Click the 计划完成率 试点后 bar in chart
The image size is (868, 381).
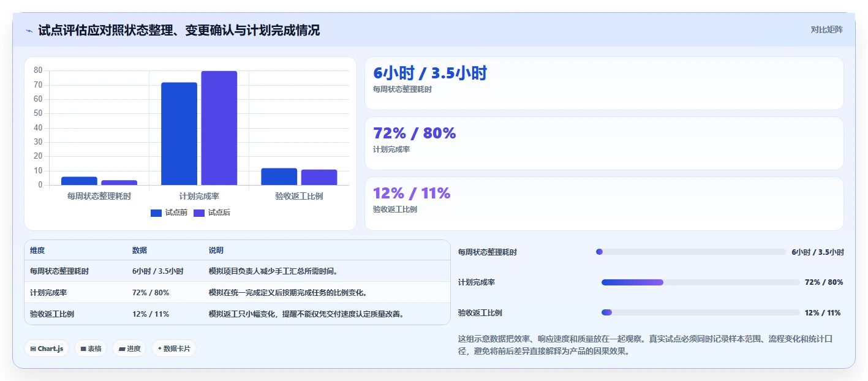(x=219, y=128)
